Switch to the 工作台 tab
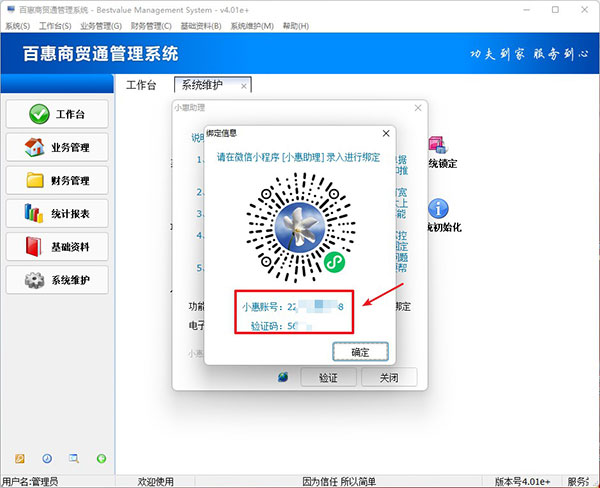The width and height of the screenshot is (600, 488). [x=141, y=85]
